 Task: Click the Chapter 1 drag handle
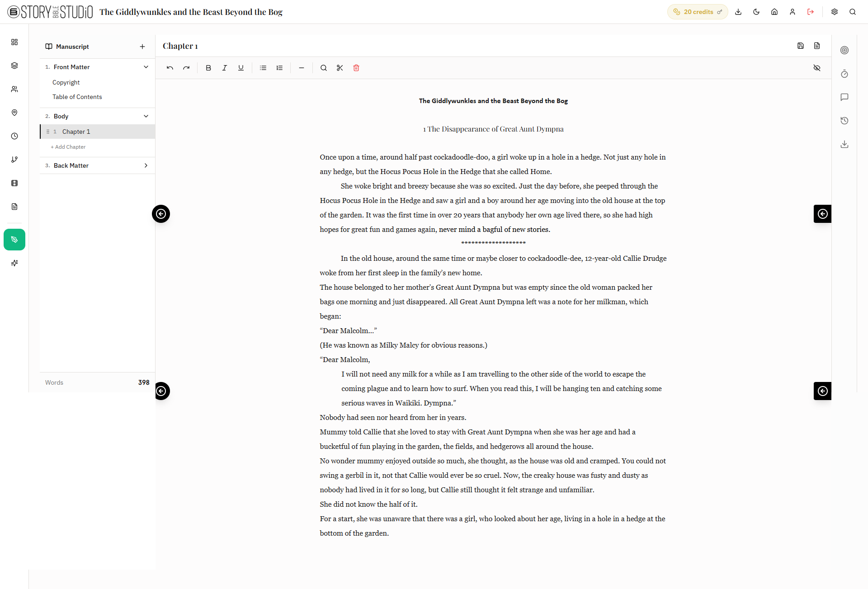point(48,132)
